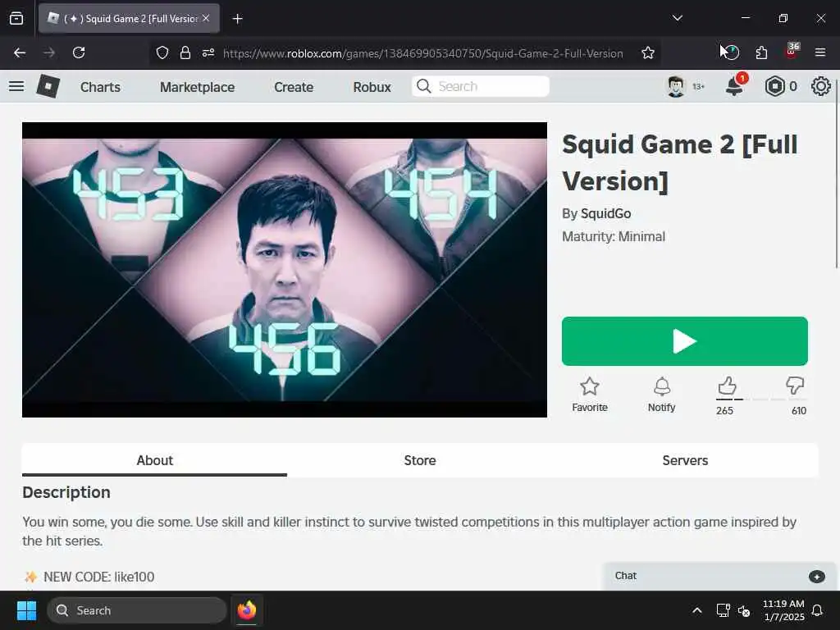Screen dimensions: 840x630
Task: Click the Notify bell icon
Action: point(662,386)
